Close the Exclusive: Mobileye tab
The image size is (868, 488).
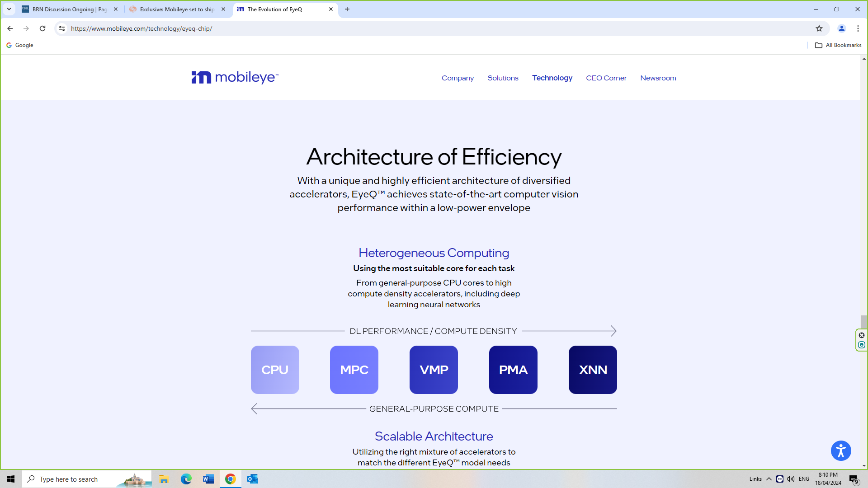click(x=223, y=9)
